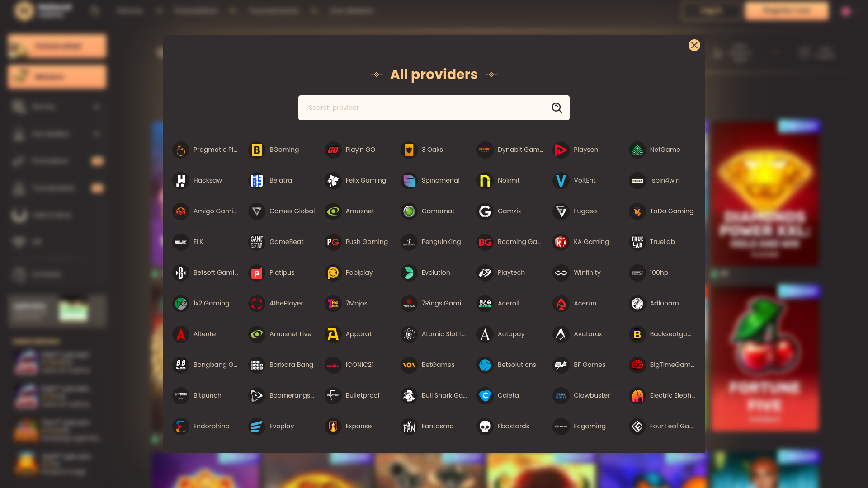
Task: Click the Evolution provider logo
Action: point(409,273)
